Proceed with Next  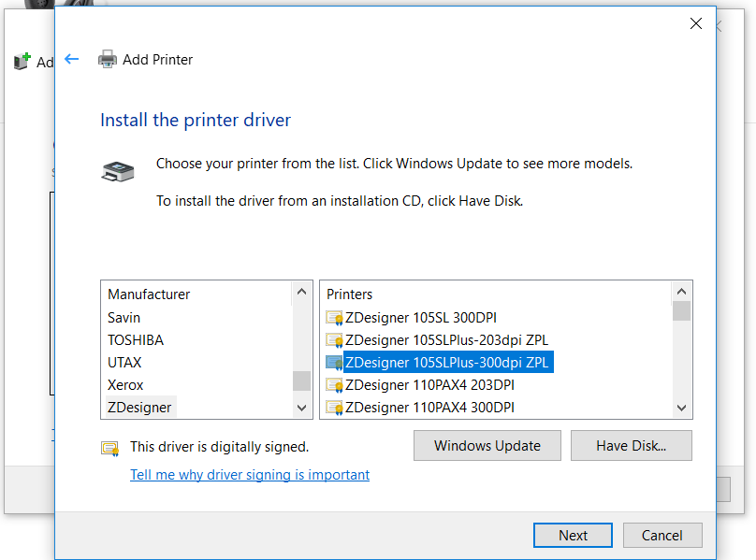tap(572, 535)
